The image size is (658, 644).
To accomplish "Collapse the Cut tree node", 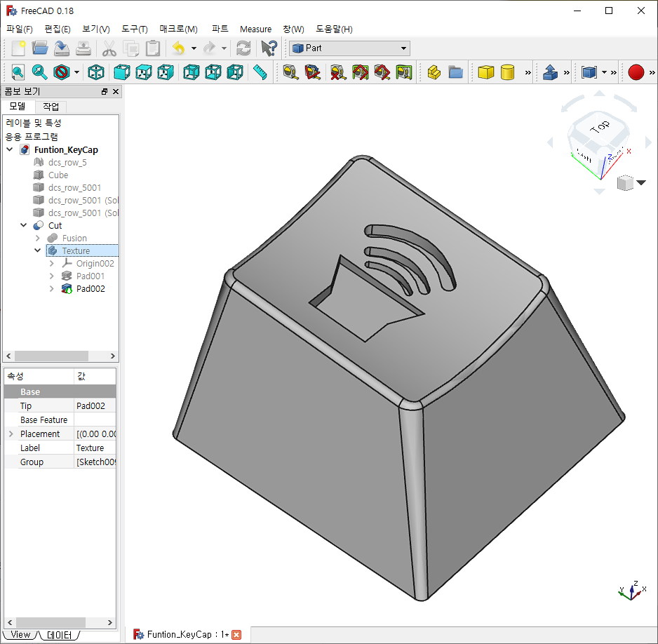I will 24,225.
